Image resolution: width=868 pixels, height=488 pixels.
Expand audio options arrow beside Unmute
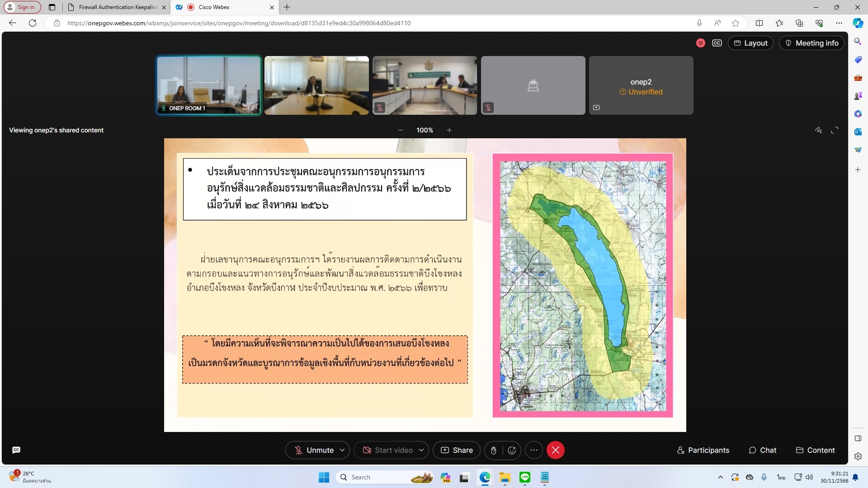pyautogui.click(x=342, y=450)
